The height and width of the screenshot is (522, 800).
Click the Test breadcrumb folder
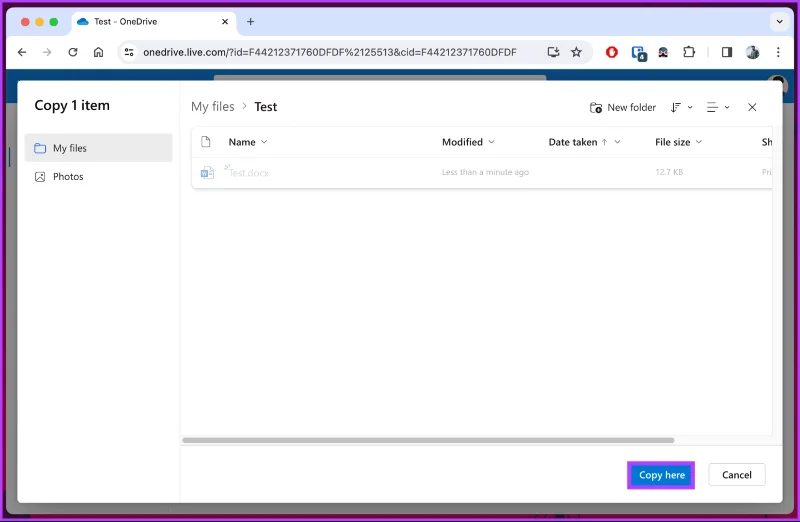(266, 107)
